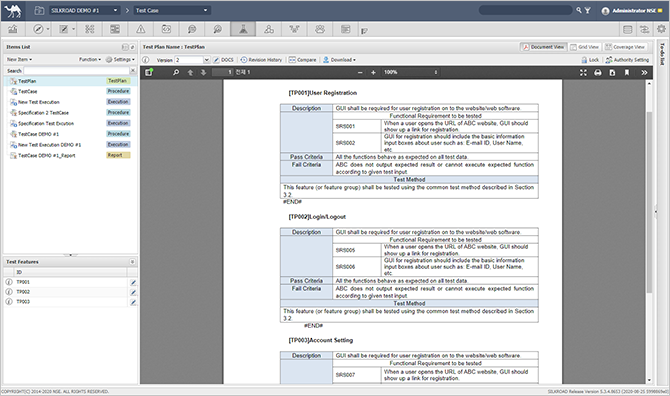Expand the Download dropdown
The height and width of the screenshot is (396, 670).
click(339, 60)
